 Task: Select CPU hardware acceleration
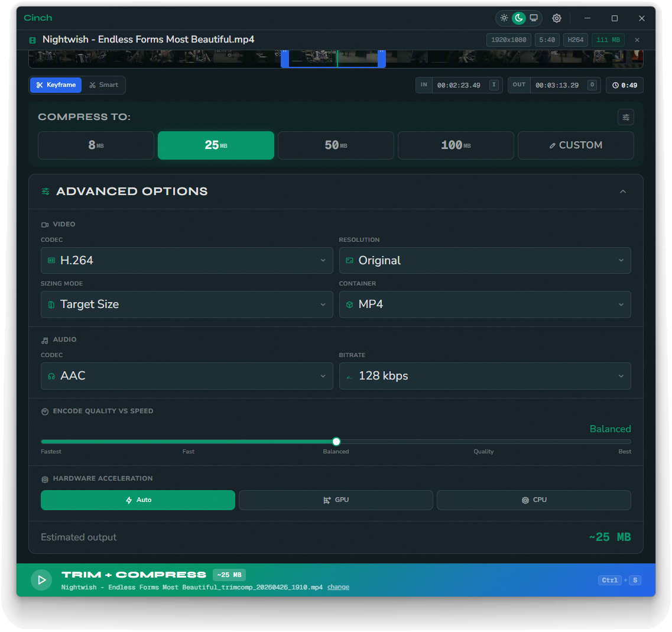coord(534,500)
